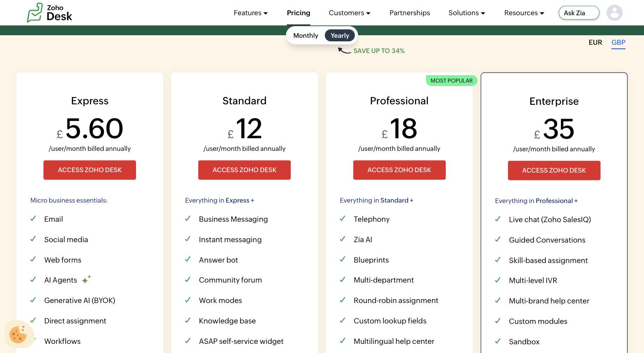The height and width of the screenshot is (353, 644).
Task: Expand the Features menu
Action: 251,13
